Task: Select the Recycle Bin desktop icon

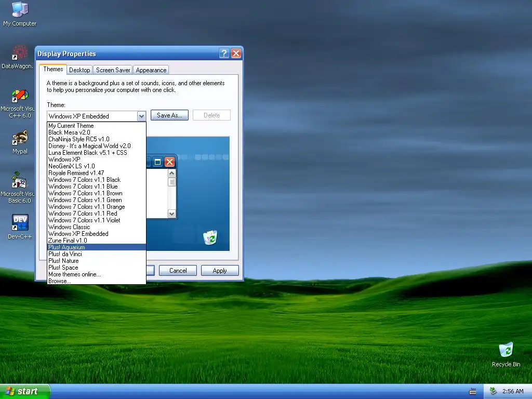Action: point(506,355)
